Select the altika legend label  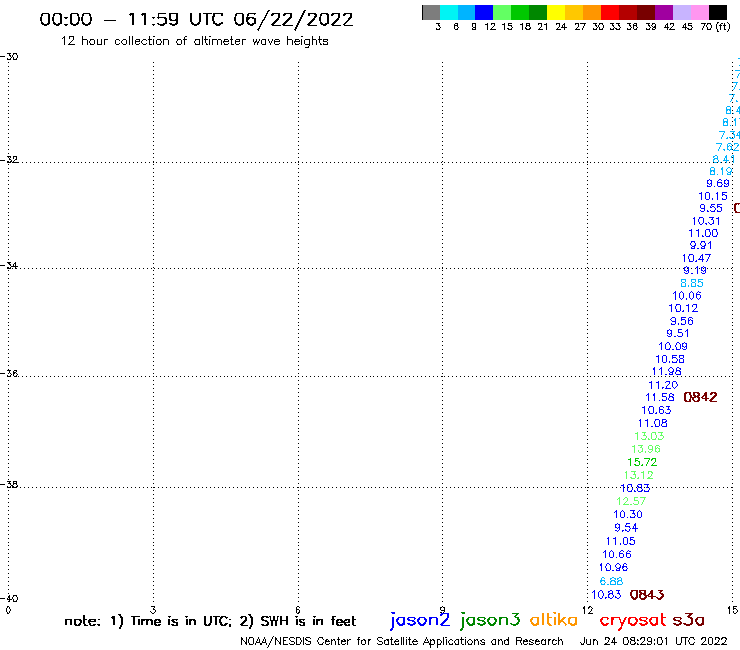point(553,620)
